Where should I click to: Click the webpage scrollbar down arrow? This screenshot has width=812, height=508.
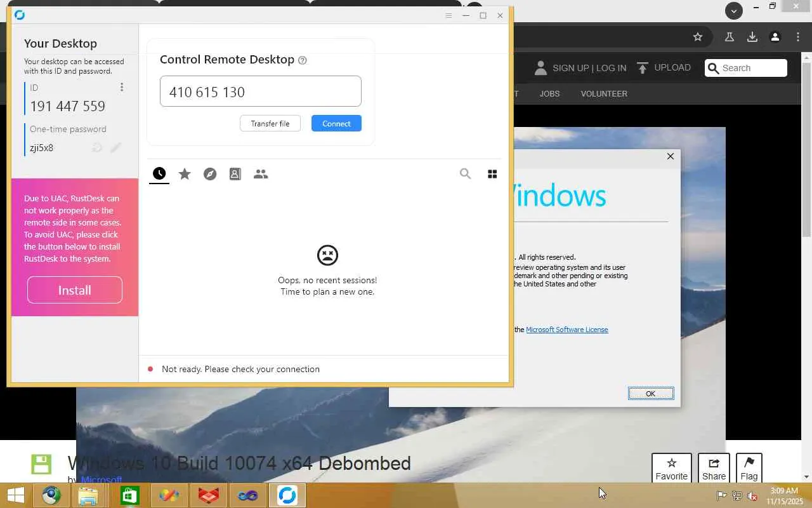(806, 476)
